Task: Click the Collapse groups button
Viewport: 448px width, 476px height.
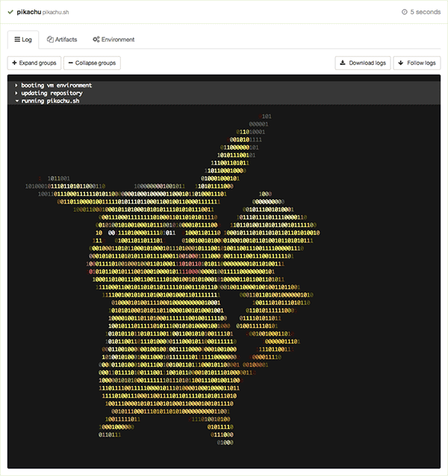Action: pos(92,63)
